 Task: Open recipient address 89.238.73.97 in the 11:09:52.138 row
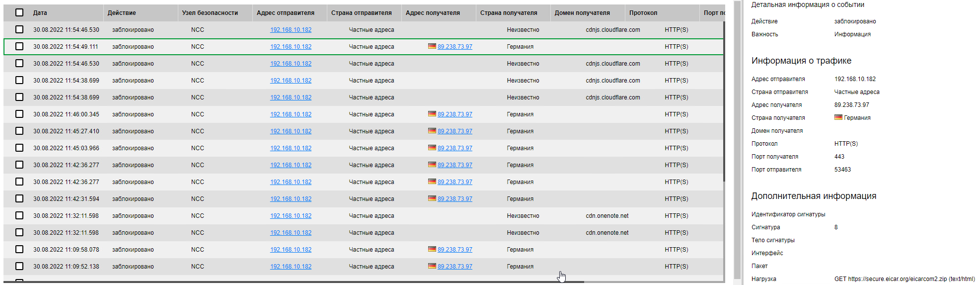click(x=454, y=267)
